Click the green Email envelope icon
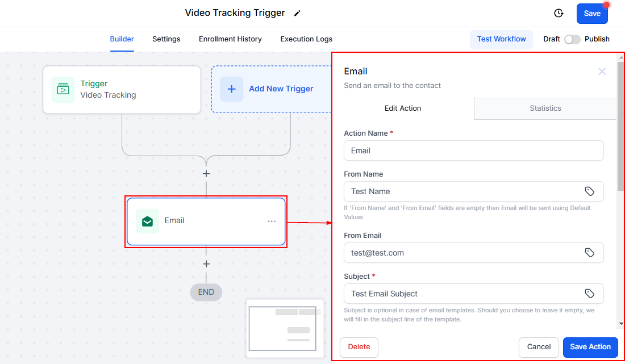Image resolution: width=625 pixels, height=364 pixels. pyautogui.click(x=147, y=221)
